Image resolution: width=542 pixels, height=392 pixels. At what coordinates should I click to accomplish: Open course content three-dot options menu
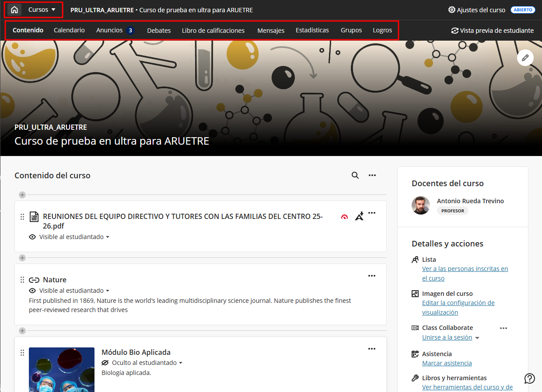click(372, 175)
